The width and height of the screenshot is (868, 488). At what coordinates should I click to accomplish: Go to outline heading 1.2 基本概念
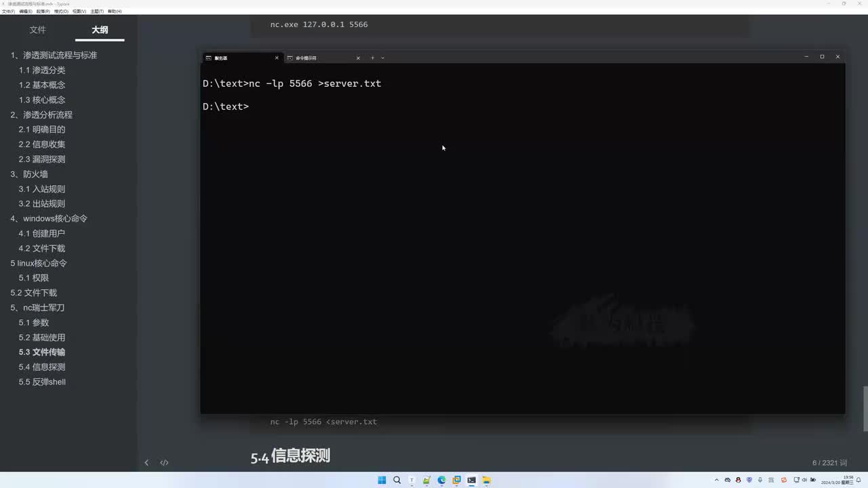tap(42, 85)
